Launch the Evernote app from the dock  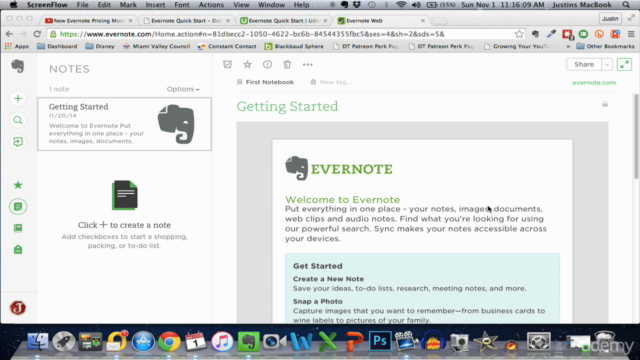[x=249, y=341]
